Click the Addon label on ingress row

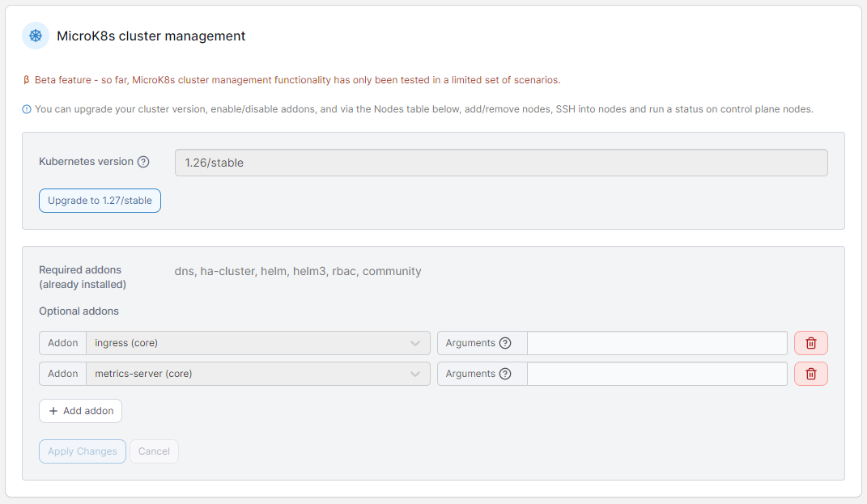pyautogui.click(x=62, y=343)
